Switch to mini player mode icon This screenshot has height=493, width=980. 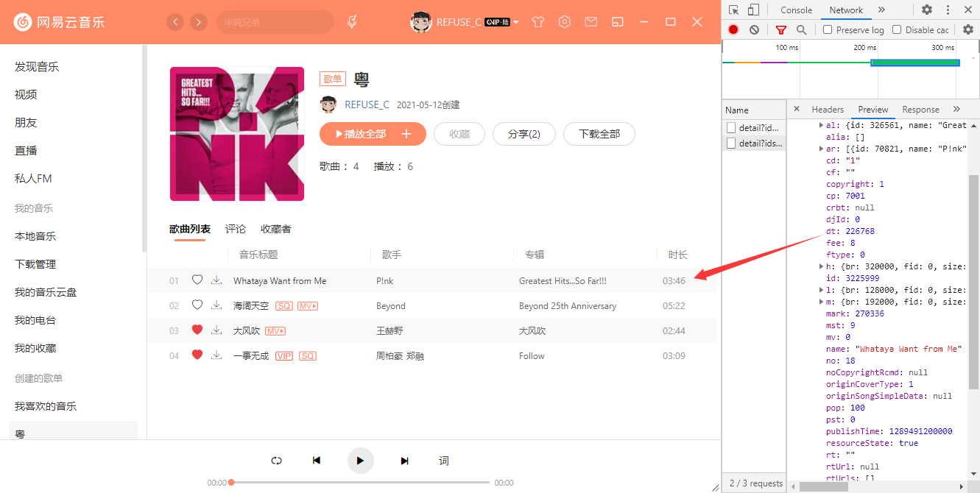[x=618, y=22]
